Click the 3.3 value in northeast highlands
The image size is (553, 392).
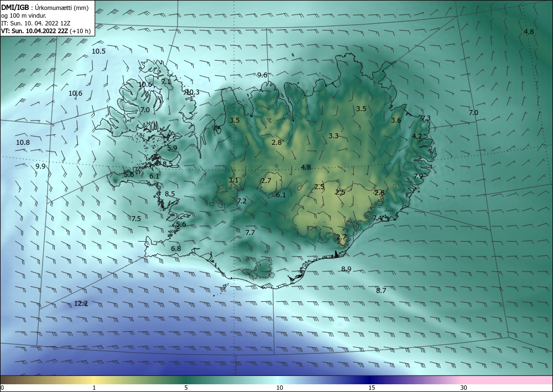pos(333,135)
